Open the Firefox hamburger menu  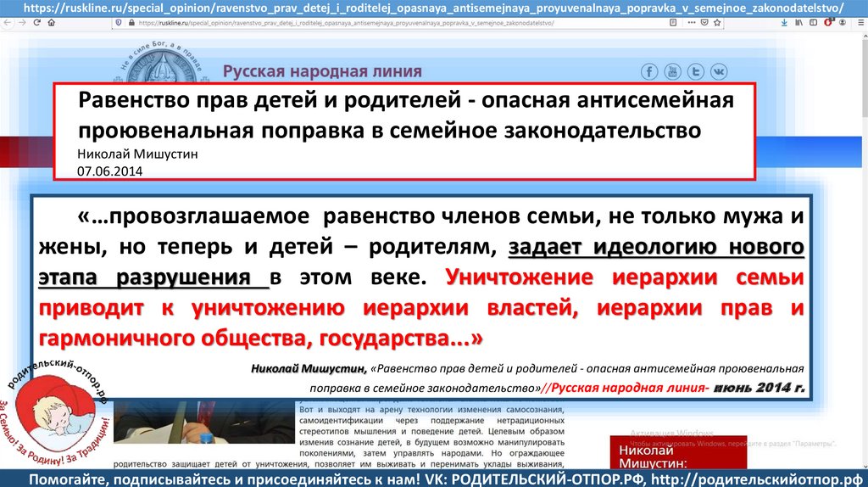(861, 23)
